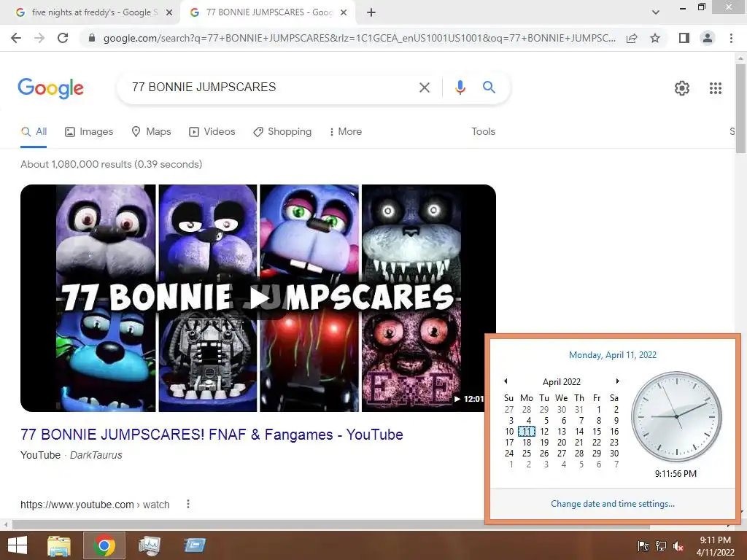Open the Chrome profile avatar
The width and height of the screenshot is (747, 560).
point(708,38)
